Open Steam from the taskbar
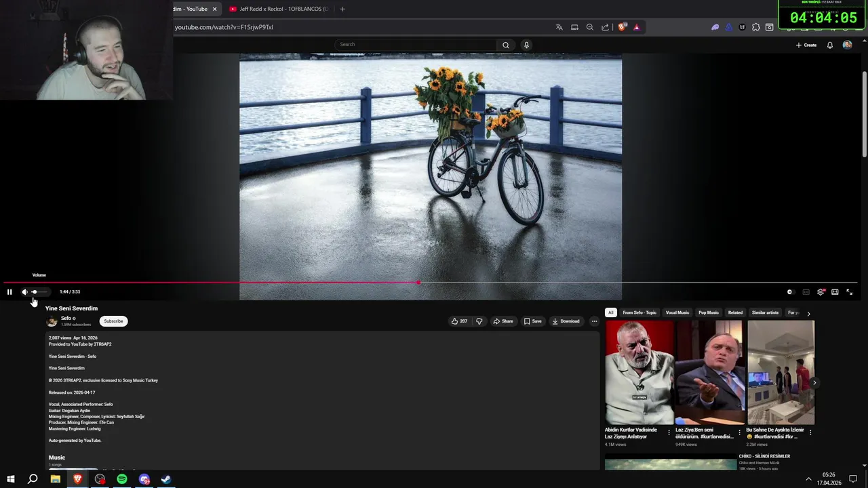Screen dimensions: 868x488 click(x=166, y=479)
